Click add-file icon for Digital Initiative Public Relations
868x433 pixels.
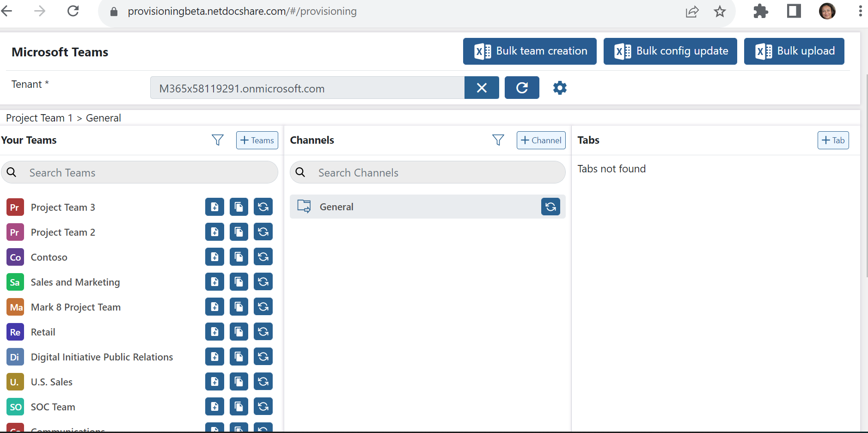(214, 357)
